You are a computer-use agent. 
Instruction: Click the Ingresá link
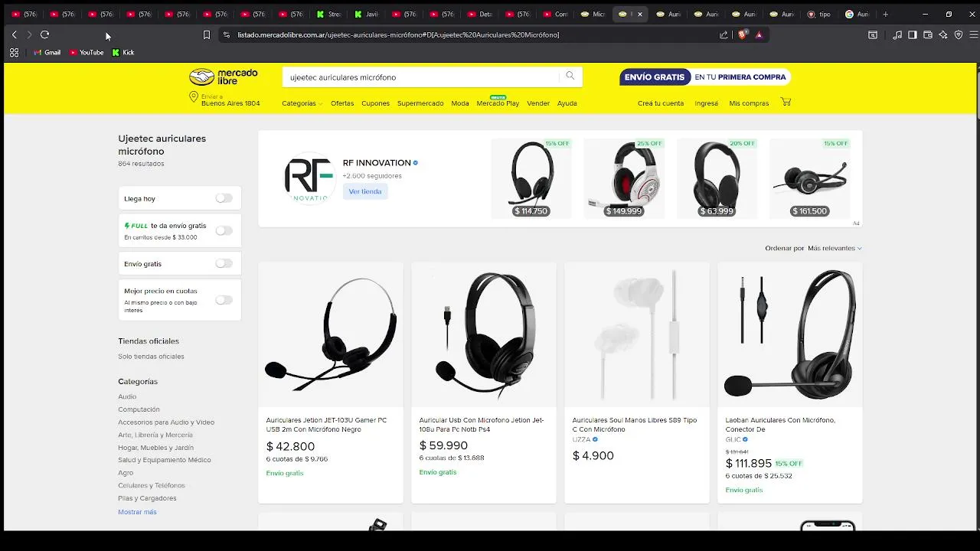[706, 103]
